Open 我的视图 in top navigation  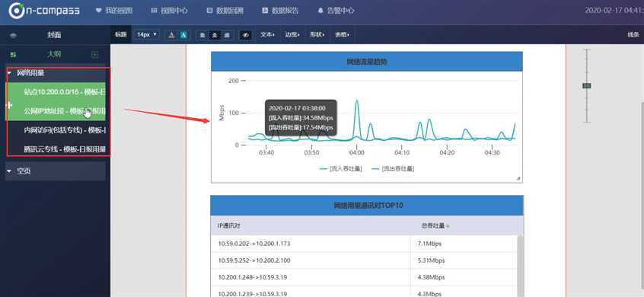pos(114,11)
